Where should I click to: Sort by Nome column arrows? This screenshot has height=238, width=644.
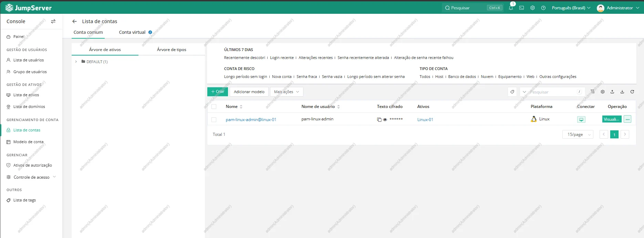pyautogui.click(x=241, y=107)
